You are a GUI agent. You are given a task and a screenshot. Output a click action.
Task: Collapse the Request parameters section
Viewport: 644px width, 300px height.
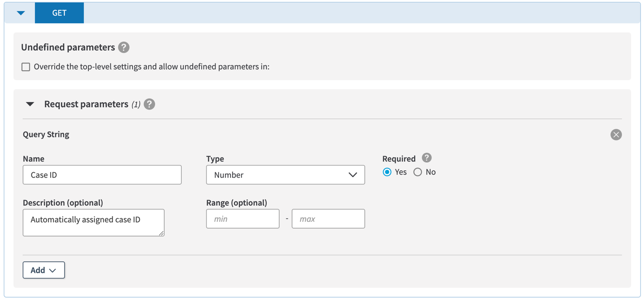(x=30, y=104)
